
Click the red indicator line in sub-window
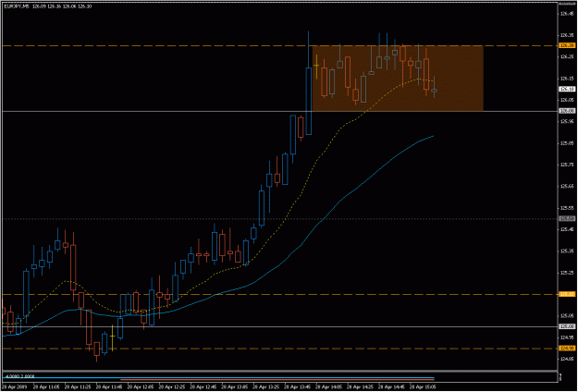tap(277, 379)
